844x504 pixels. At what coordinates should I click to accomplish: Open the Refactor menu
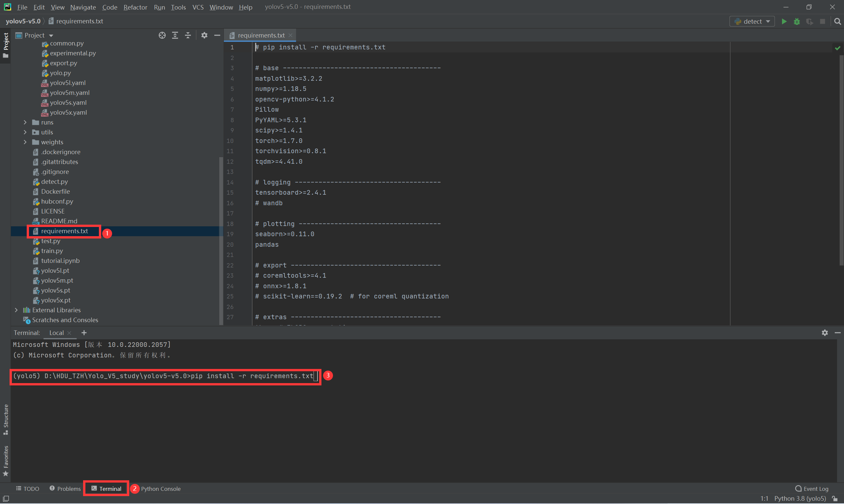[135, 7]
